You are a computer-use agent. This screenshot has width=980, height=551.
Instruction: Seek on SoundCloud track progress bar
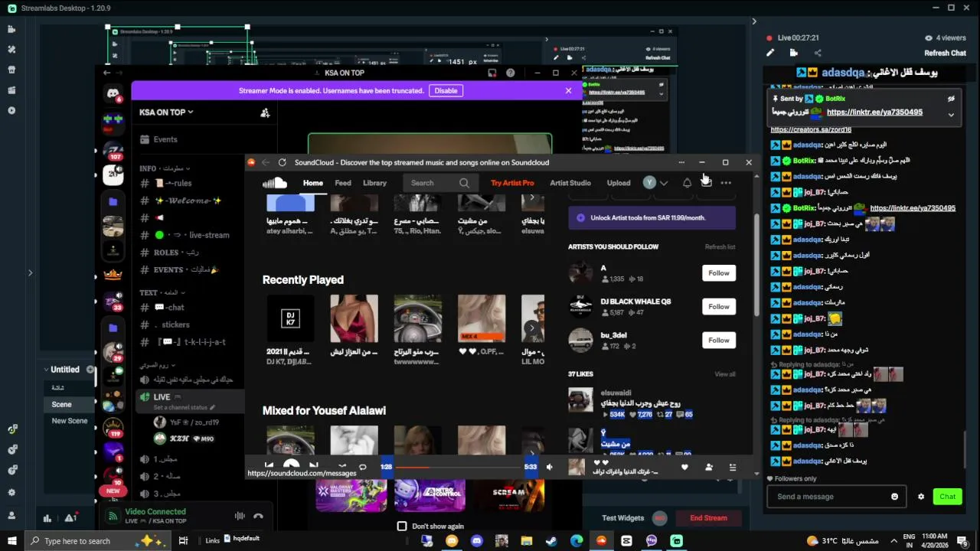point(458,467)
